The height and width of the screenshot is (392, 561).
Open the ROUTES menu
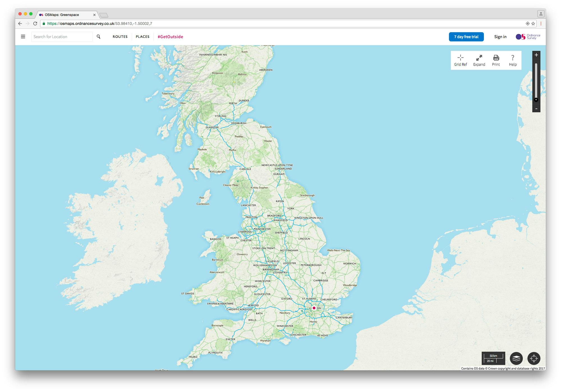click(120, 37)
